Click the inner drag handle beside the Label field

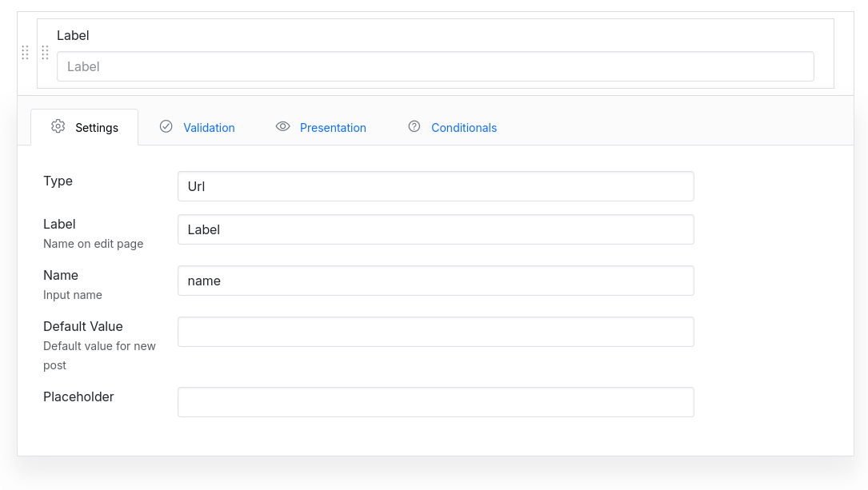coord(45,53)
